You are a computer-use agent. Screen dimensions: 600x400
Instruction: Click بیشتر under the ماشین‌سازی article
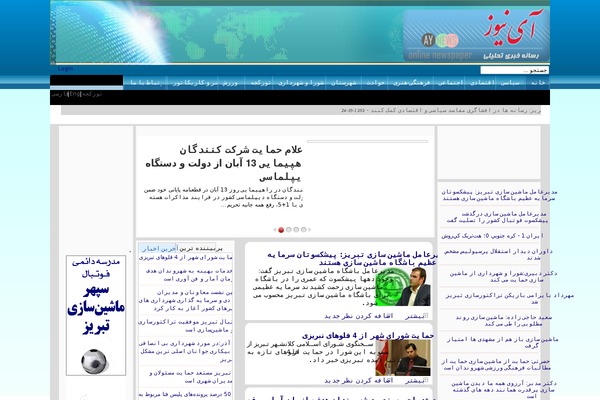pos(414,316)
